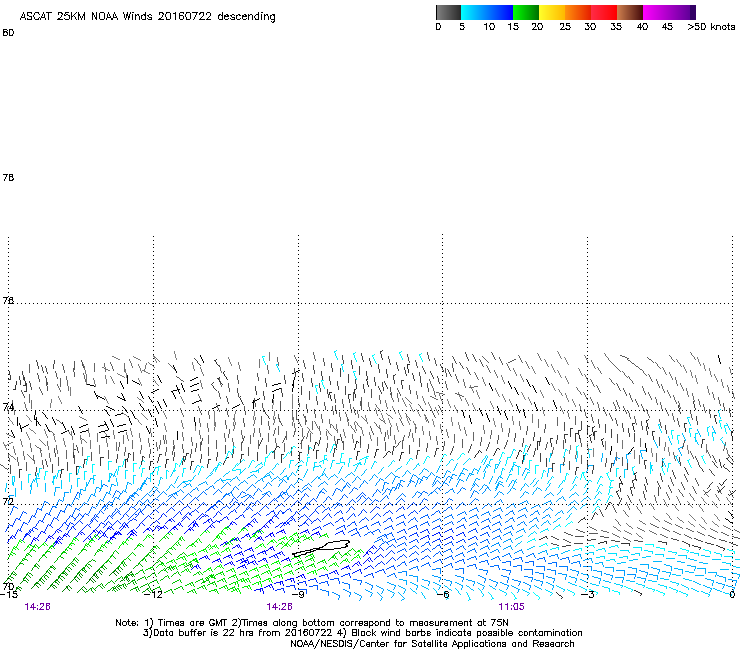Image resolution: width=740 pixels, height=650 pixels.
Task: Click the "-6" longitude axis label
Action: tap(443, 594)
